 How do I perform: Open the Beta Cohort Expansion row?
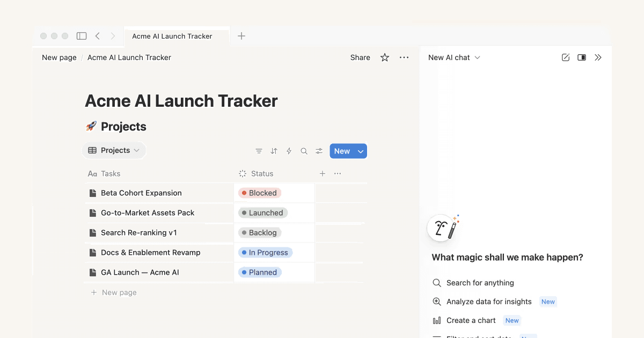click(141, 193)
